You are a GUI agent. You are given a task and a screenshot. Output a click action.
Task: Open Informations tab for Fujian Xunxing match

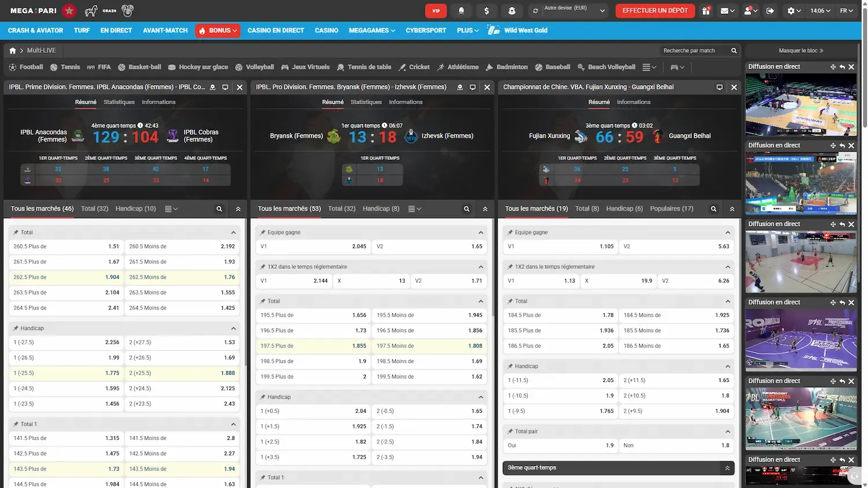[x=634, y=102]
